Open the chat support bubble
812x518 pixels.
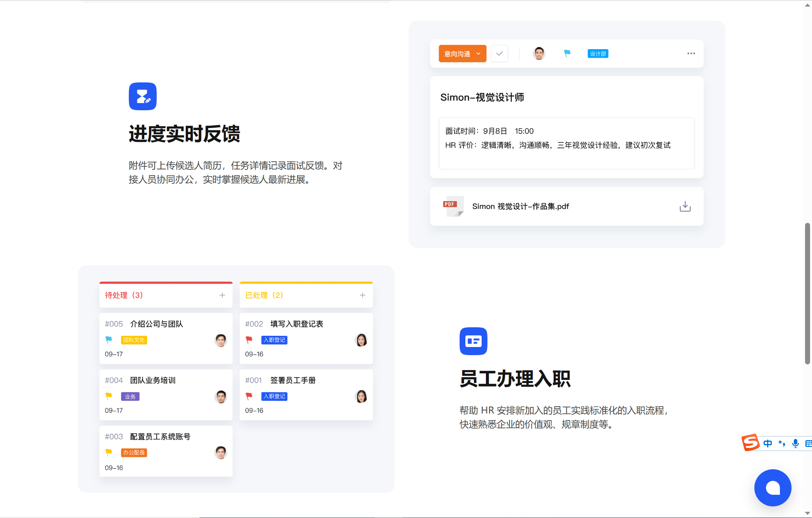(773, 487)
